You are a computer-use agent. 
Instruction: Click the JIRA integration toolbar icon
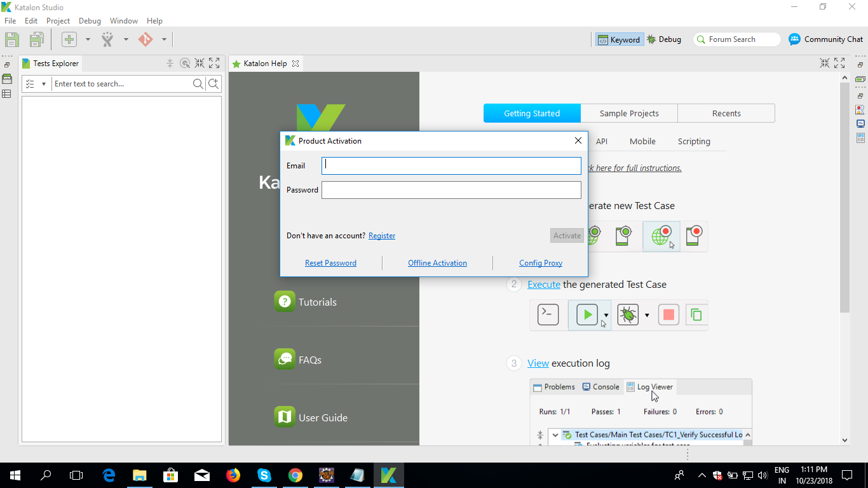click(x=107, y=39)
